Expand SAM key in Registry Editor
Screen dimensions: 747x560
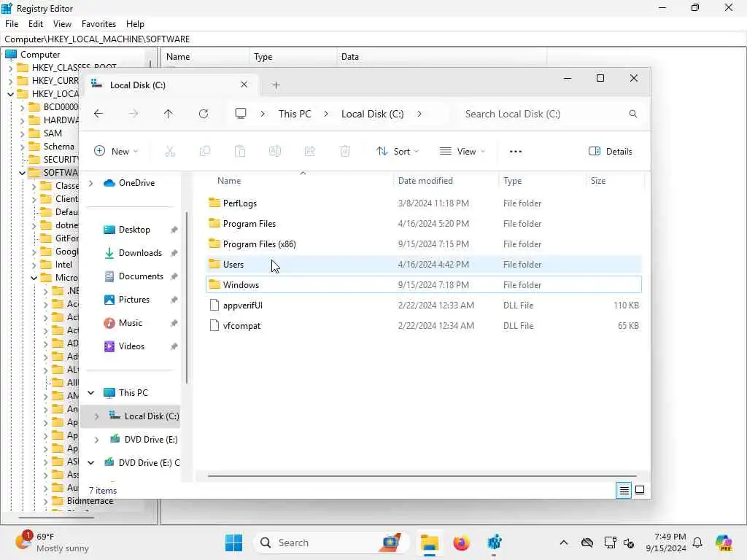(22, 133)
